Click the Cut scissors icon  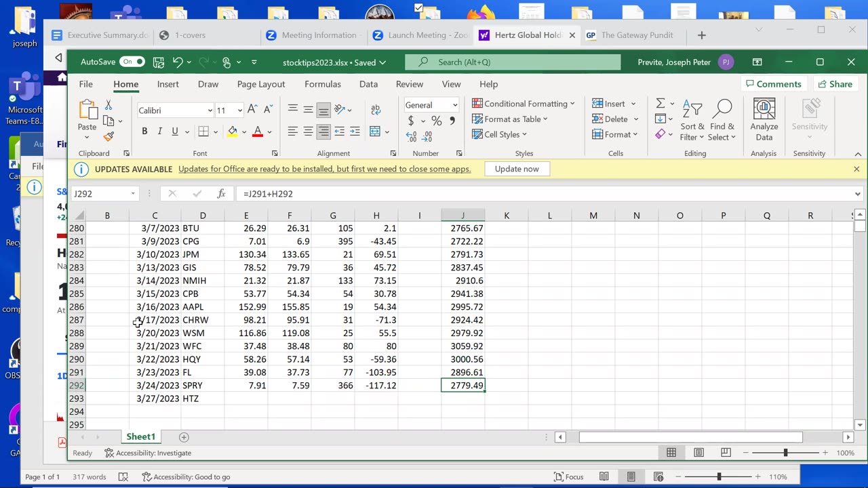(108, 106)
